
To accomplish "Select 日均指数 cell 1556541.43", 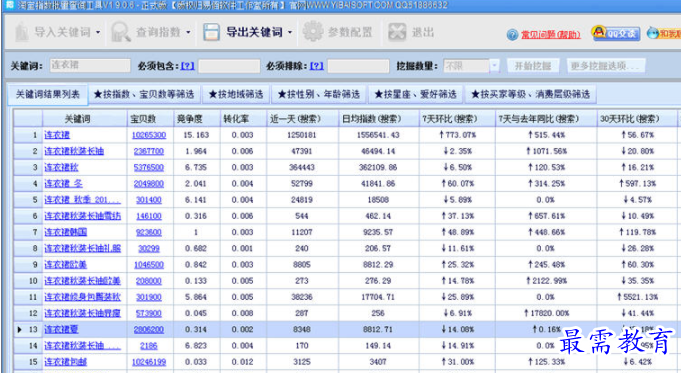I will (x=378, y=135).
